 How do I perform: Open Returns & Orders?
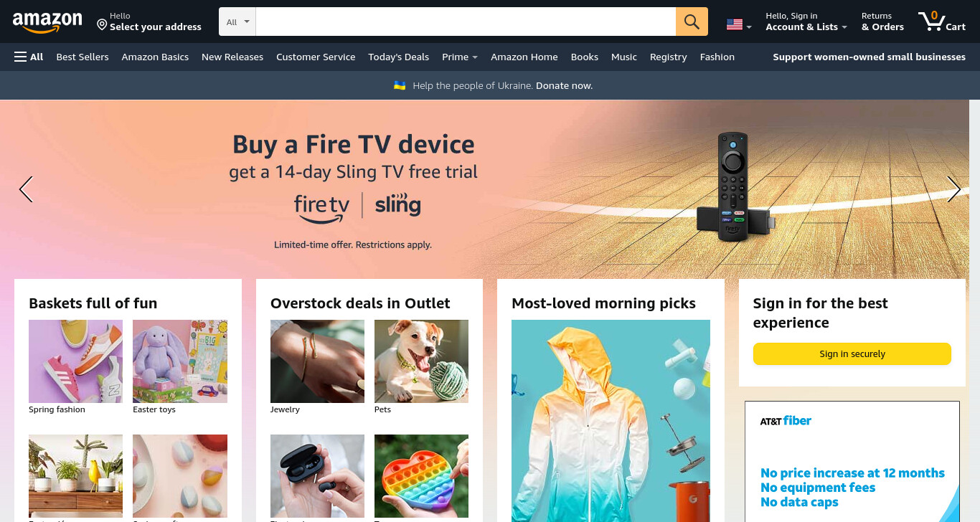click(882, 22)
